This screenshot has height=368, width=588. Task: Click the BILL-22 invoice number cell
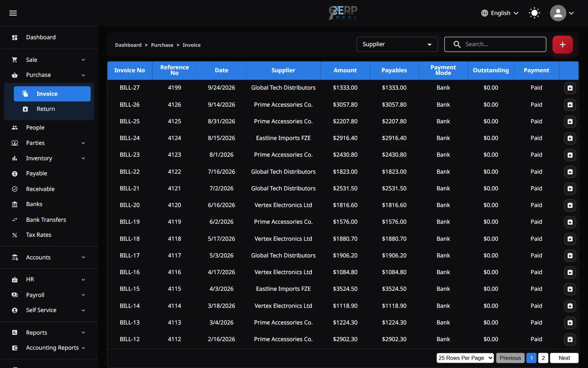coord(130,172)
